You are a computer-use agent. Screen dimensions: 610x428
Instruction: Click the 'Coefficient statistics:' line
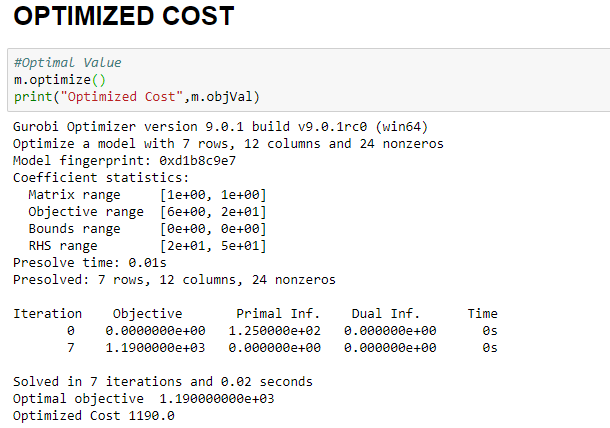(101, 178)
